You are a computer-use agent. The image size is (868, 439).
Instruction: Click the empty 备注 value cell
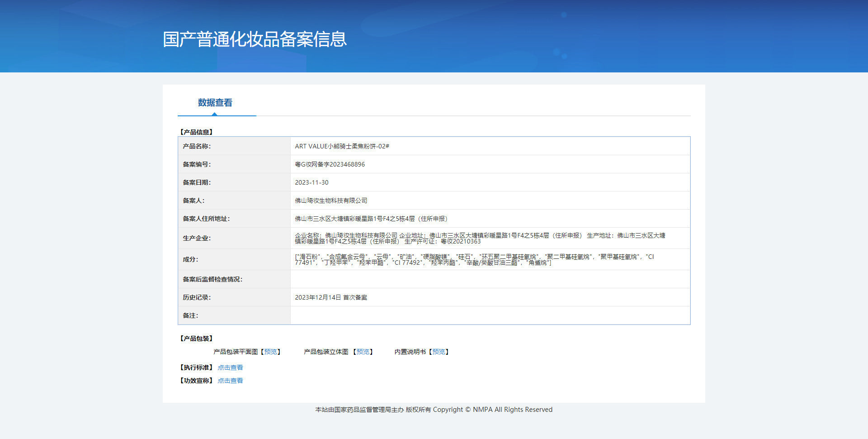click(490, 315)
